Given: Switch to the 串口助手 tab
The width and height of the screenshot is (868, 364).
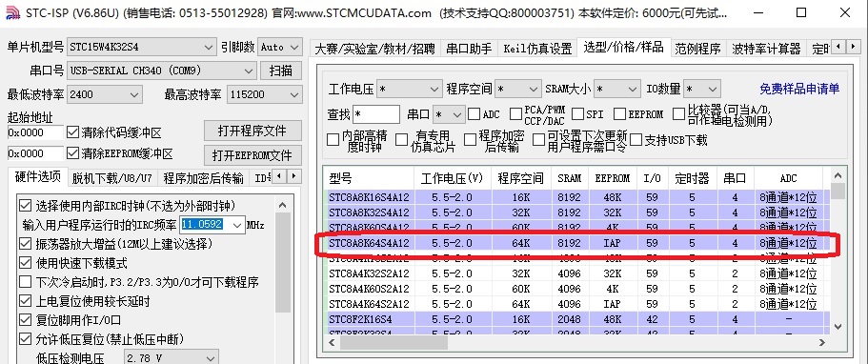Looking at the screenshot, I should 469,49.
